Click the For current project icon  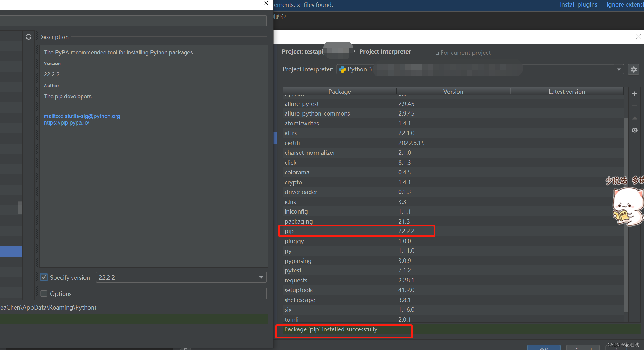click(437, 53)
